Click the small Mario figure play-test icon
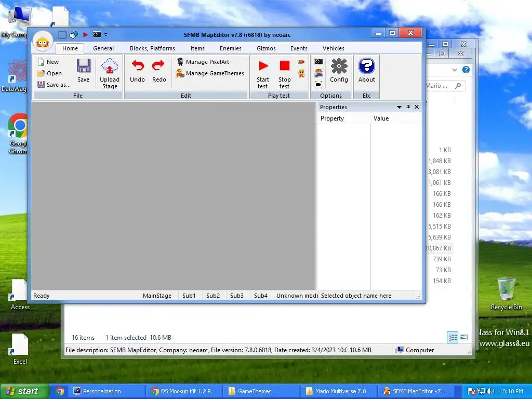 tap(301, 73)
